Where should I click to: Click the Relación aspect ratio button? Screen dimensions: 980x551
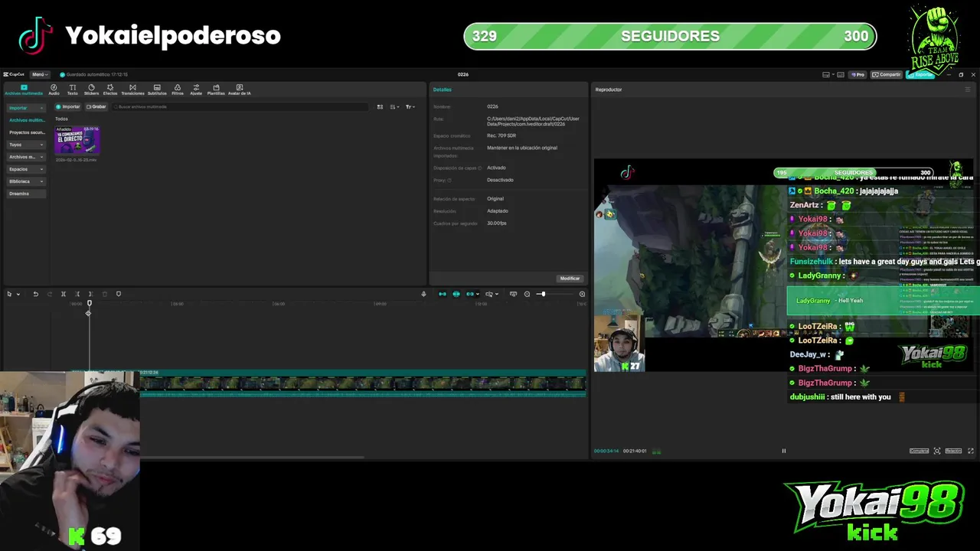[x=953, y=451]
